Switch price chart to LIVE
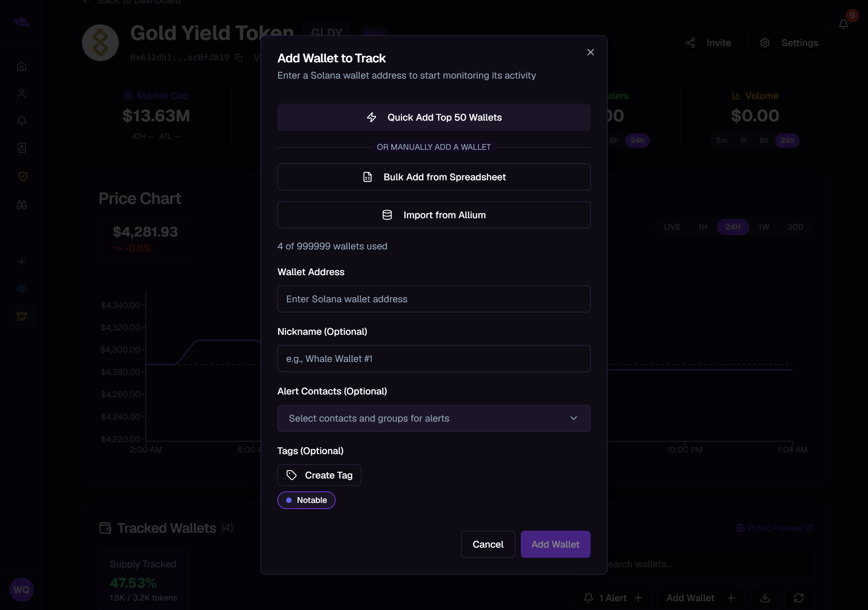The image size is (868, 610). click(672, 227)
